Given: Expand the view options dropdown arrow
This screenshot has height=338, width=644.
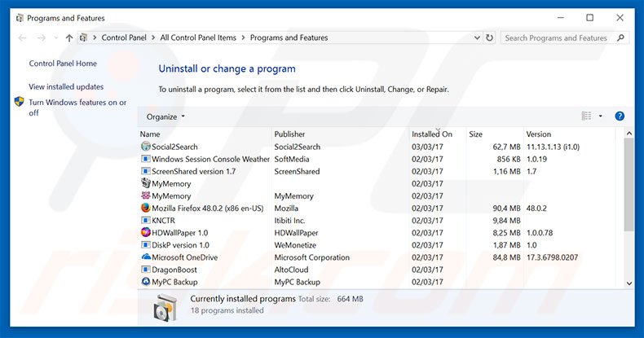Looking at the screenshot, I should click(601, 116).
